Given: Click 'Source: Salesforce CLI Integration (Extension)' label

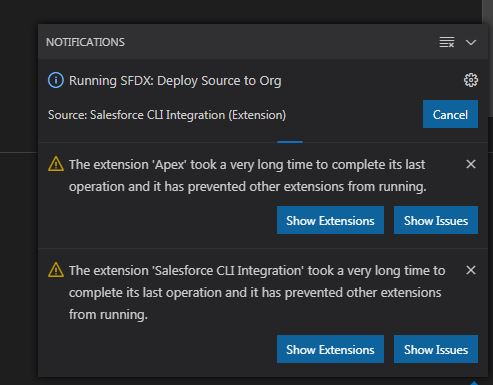Looking at the screenshot, I should (x=167, y=115).
